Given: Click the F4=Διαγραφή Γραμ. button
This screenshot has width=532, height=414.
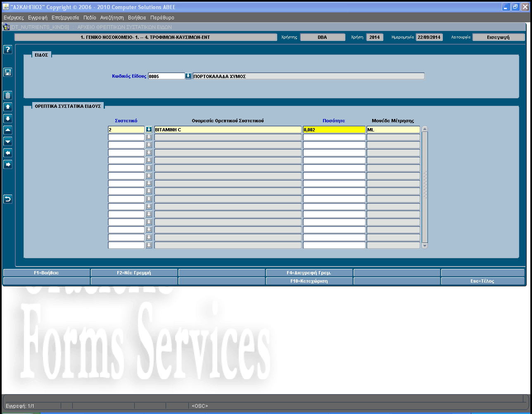Looking at the screenshot, I should (x=309, y=273).
